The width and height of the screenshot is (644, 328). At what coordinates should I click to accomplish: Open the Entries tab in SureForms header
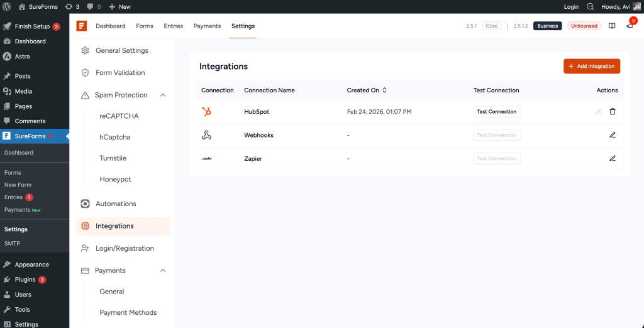[x=174, y=26]
